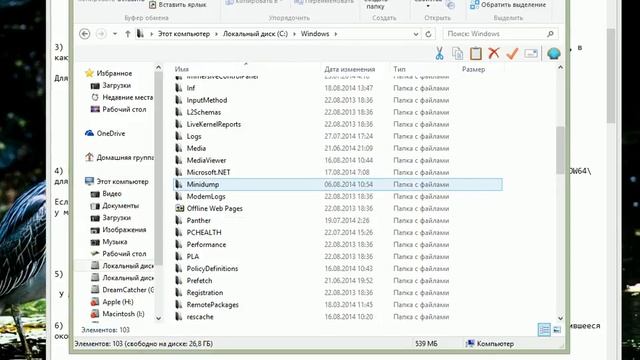Click the file list scroll-up arrow
This screenshot has width=640, height=360.
(560, 67)
